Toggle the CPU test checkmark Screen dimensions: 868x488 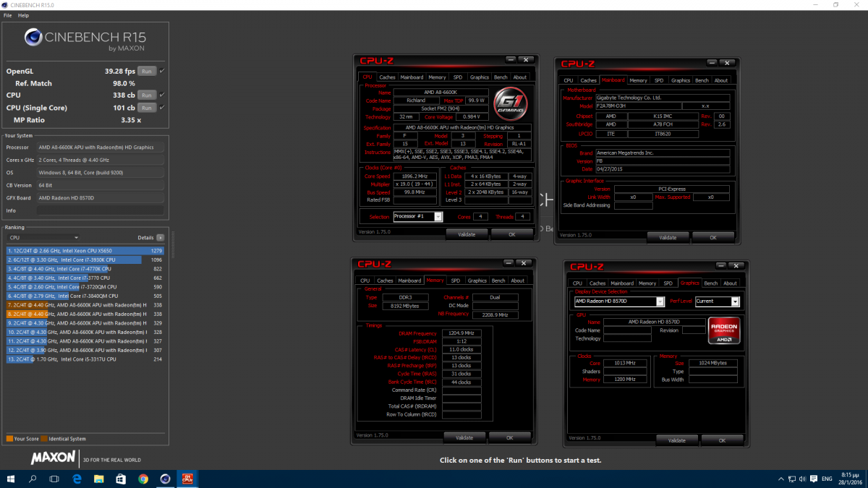coord(162,95)
